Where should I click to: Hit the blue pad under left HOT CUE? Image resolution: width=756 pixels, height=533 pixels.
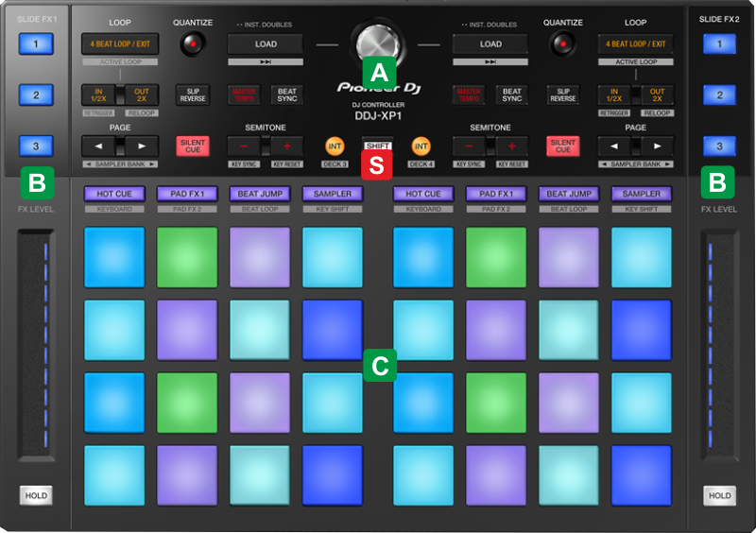(x=114, y=257)
